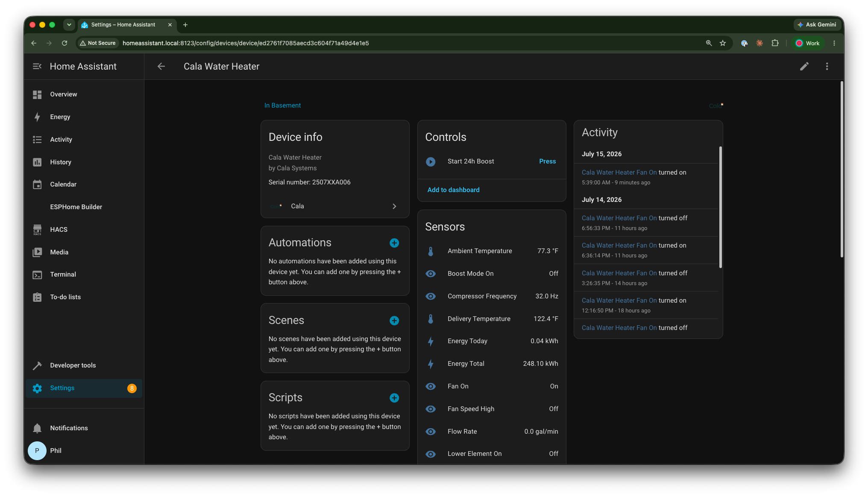The width and height of the screenshot is (868, 496).
Task: Open the Compressor Frequency eye icon
Action: point(431,296)
